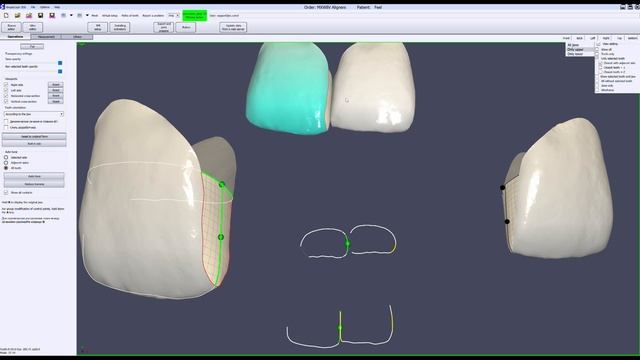Toggle the Show all checkbox
This screenshot has width=640, height=360.
pyautogui.click(x=598, y=49)
